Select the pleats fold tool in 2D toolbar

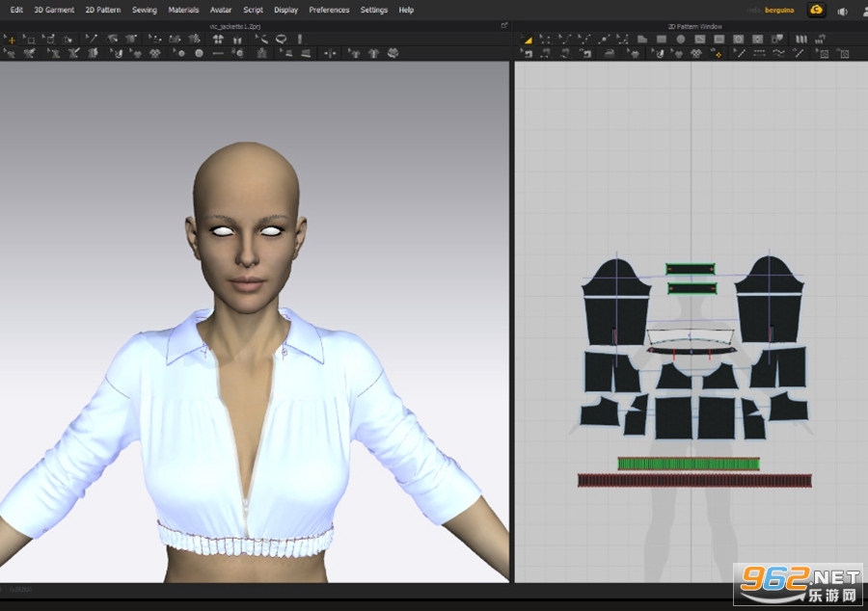coord(801,40)
